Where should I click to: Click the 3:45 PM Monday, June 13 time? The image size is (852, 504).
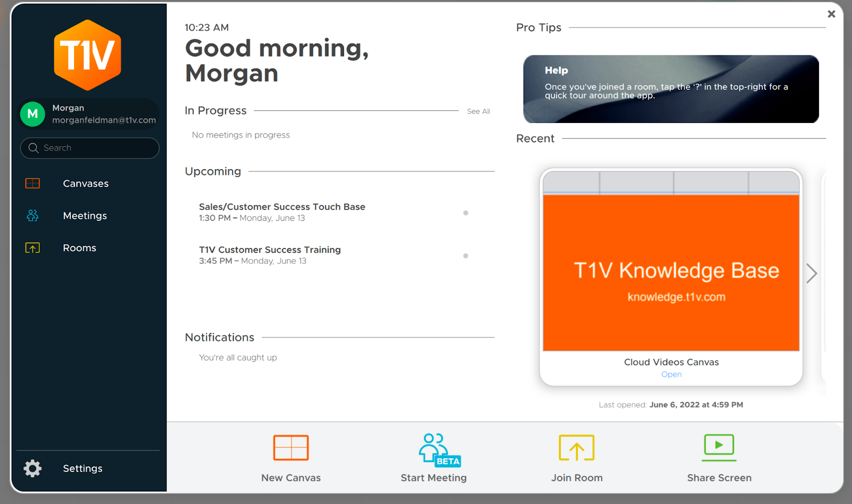(x=253, y=261)
